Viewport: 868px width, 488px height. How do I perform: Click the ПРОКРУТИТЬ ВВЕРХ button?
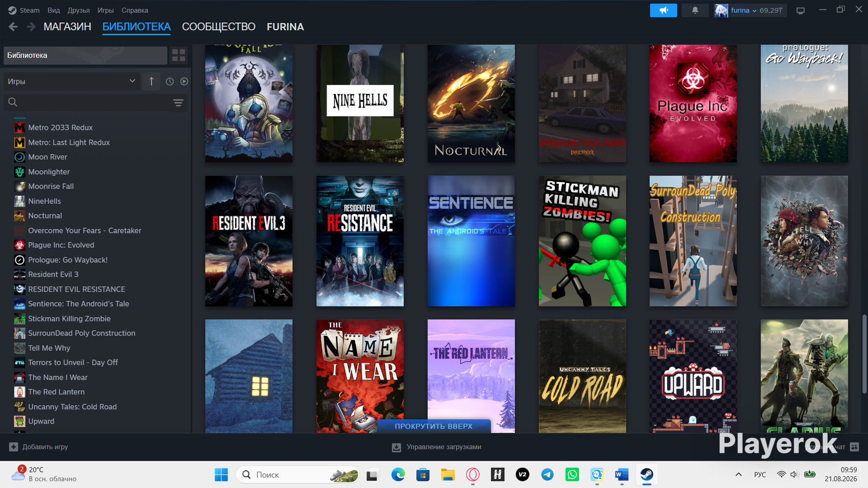tap(434, 426)
